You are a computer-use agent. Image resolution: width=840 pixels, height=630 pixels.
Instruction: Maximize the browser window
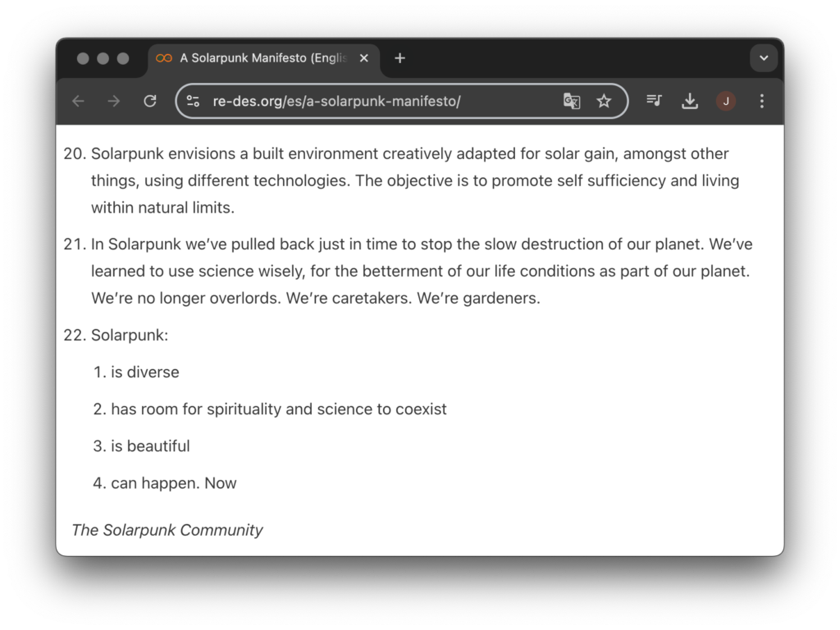point(123,58)
